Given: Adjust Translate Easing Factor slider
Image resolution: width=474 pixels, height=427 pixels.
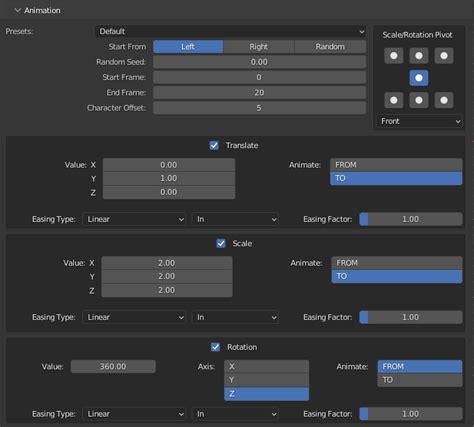Looking at the screenshot, I should point(411,219).
